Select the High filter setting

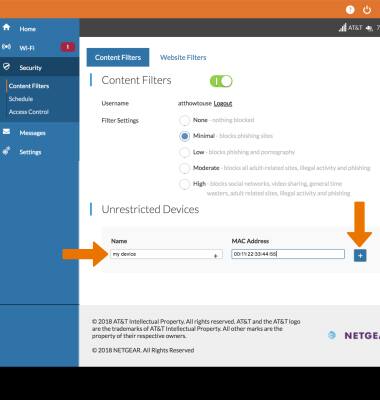(x=184, y=184)
